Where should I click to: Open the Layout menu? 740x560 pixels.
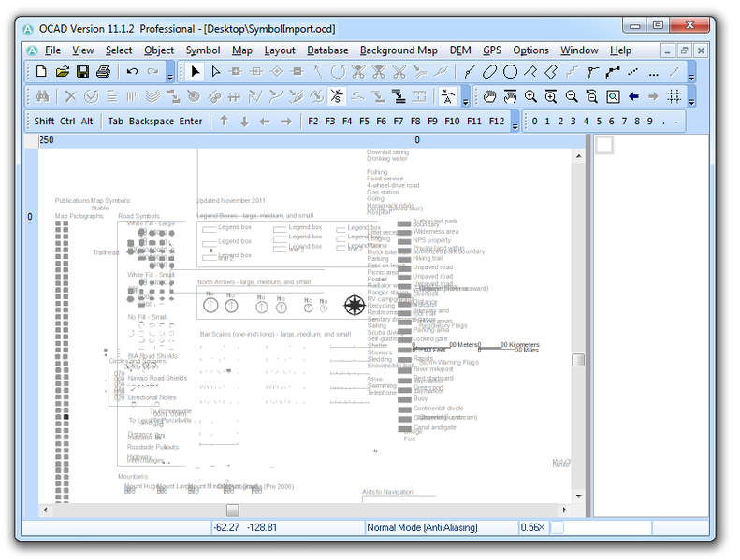coord(280,50)
